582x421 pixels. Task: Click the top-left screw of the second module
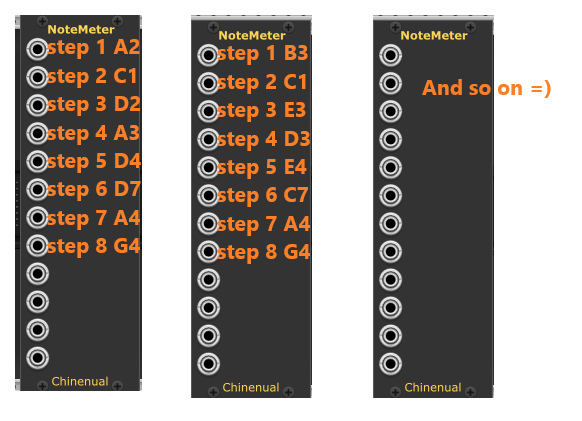tap(213, 27)
